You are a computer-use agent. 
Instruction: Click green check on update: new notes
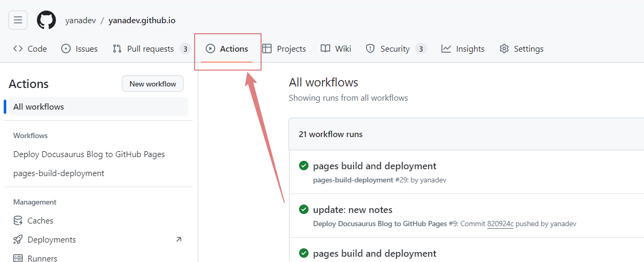click(x=304, y=209)
